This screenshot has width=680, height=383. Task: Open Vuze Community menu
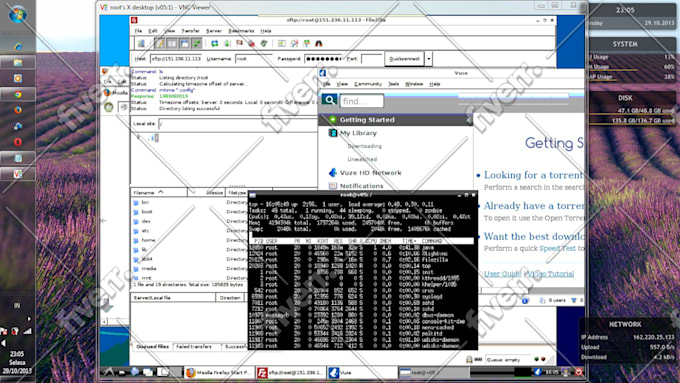(368, 84)
